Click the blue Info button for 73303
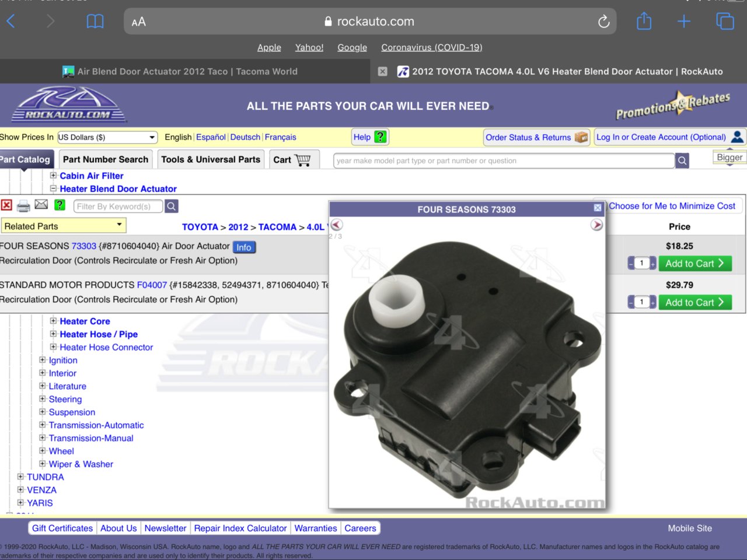Image resolution: width=747 pixels, height=560 pixels. point(244,247)
